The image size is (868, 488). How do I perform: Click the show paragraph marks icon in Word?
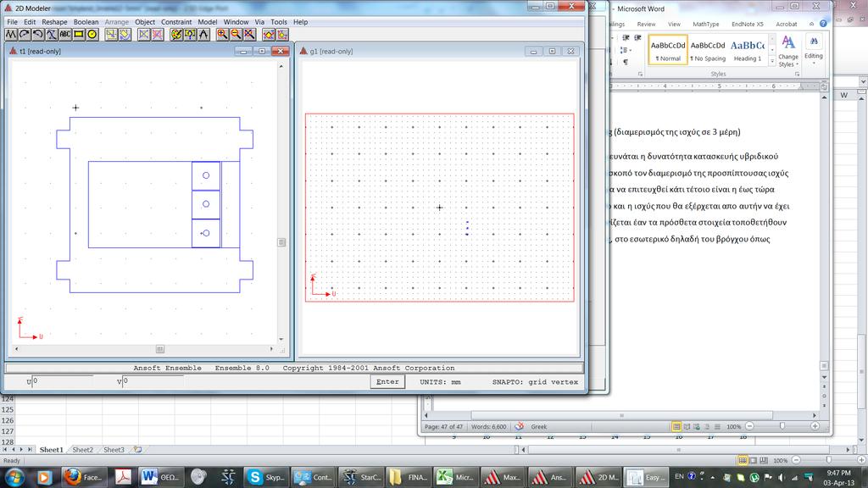pos(626,62)
